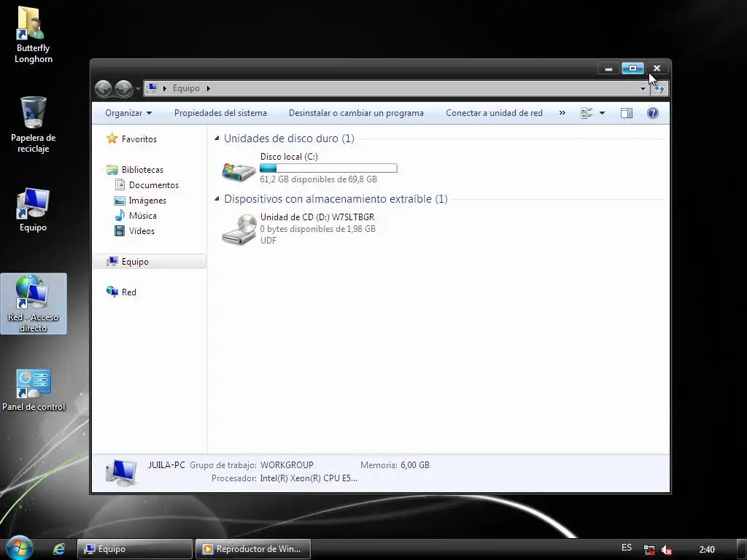The image size is (747, 560).
Task: Click the Forward navigation arrow
Action: click(124, 88)
